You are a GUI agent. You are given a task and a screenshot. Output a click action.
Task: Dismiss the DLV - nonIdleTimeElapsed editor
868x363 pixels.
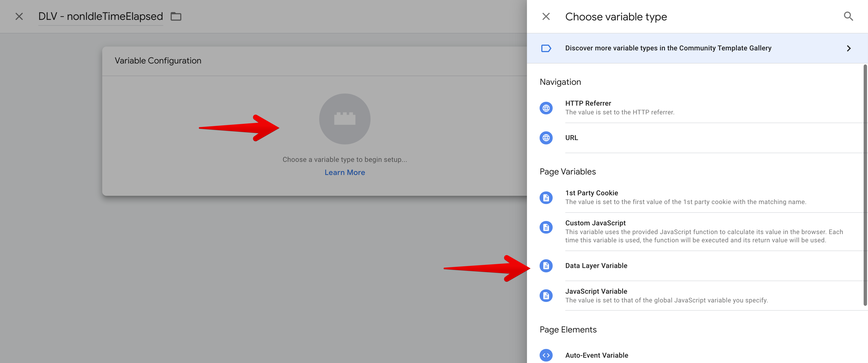coord(19,16)
